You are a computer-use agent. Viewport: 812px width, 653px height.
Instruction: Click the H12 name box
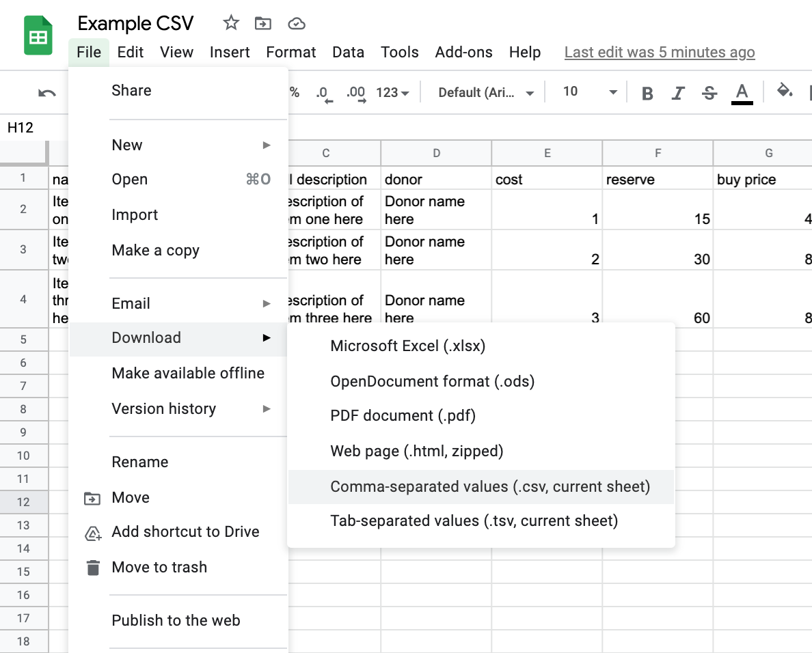(21, 127)
